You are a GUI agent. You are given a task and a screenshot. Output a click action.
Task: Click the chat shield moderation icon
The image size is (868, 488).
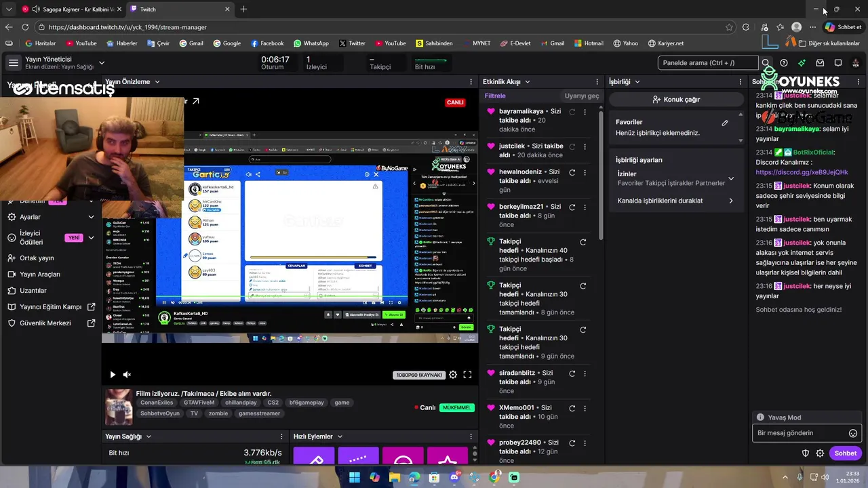806,453
